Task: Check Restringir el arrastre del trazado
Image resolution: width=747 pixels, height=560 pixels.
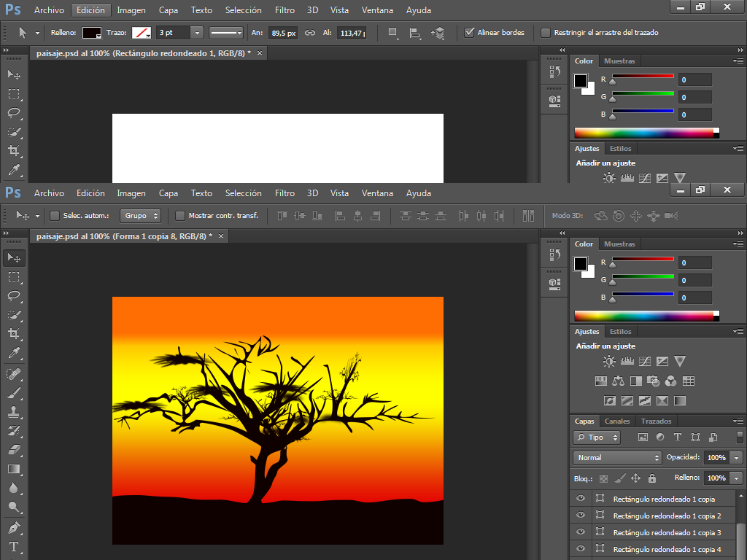Action: (x=546, y=32)
